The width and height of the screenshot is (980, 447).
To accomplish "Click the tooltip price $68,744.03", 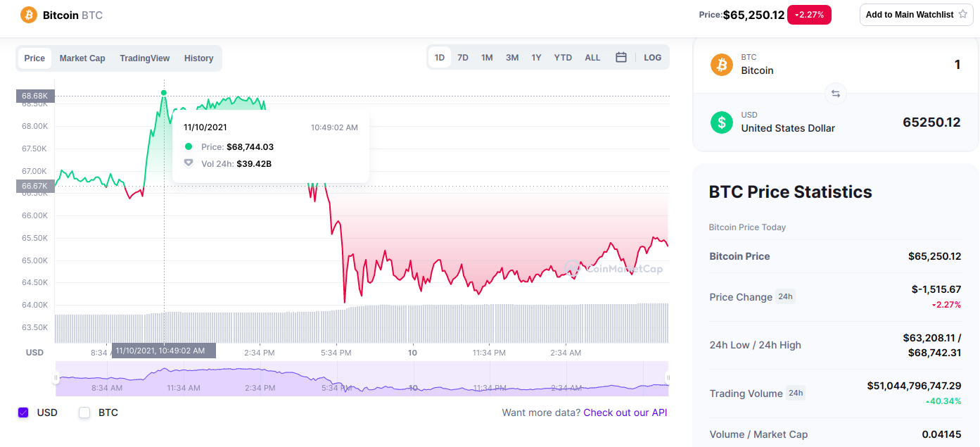I will click(x=250, y=146).
